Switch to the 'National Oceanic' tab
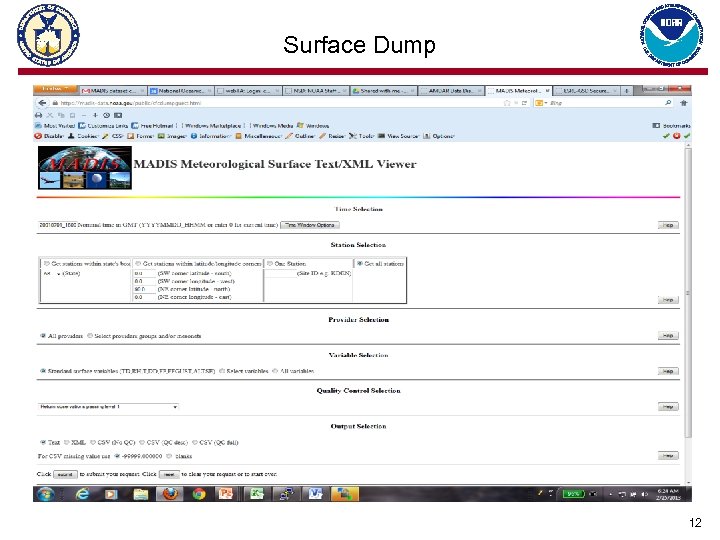 click(181, 91)
